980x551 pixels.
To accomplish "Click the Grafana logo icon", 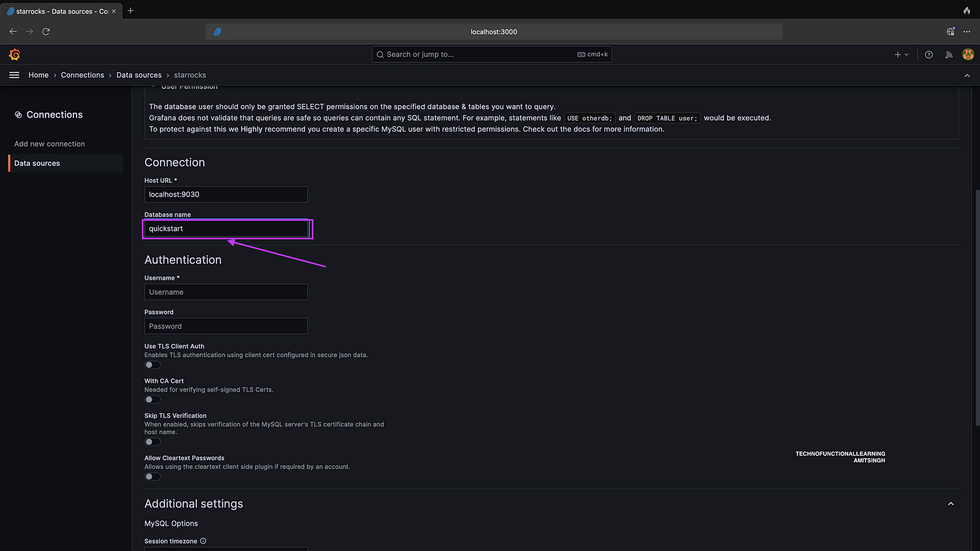I will click(x=15, y=54).
